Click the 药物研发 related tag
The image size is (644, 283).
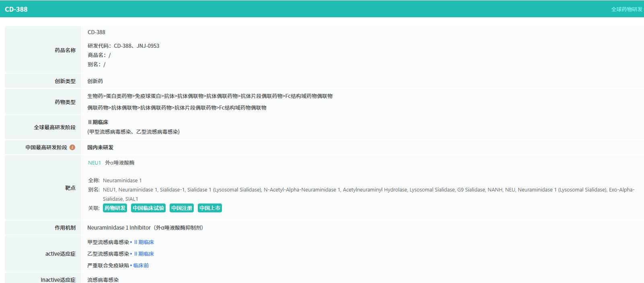click(115, 208)
